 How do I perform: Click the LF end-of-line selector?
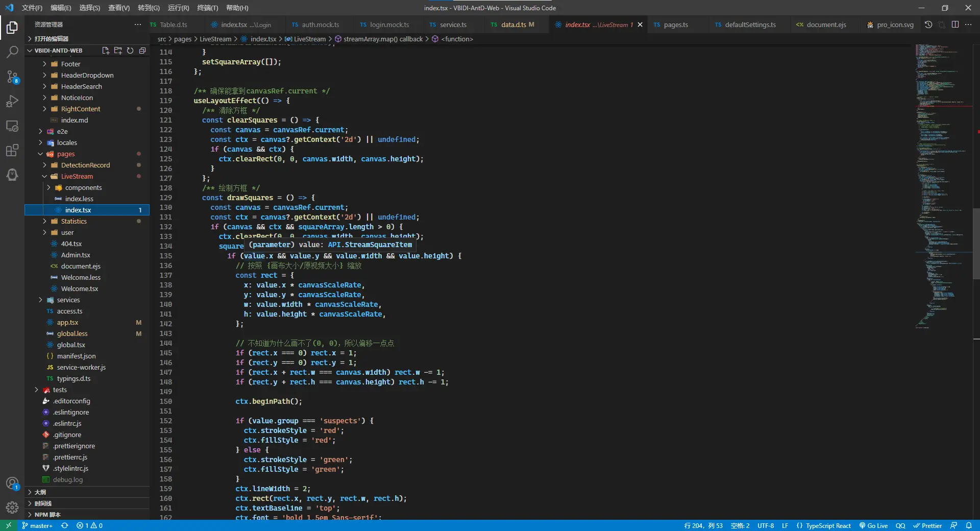(x=785, y=525)
